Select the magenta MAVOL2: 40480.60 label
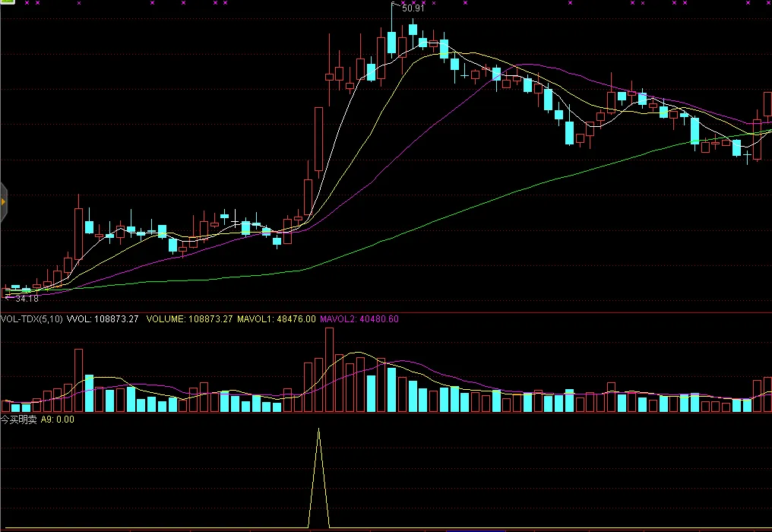Image resolution: width=772 pixels, height=532 pixels. [x=359, y=319]
